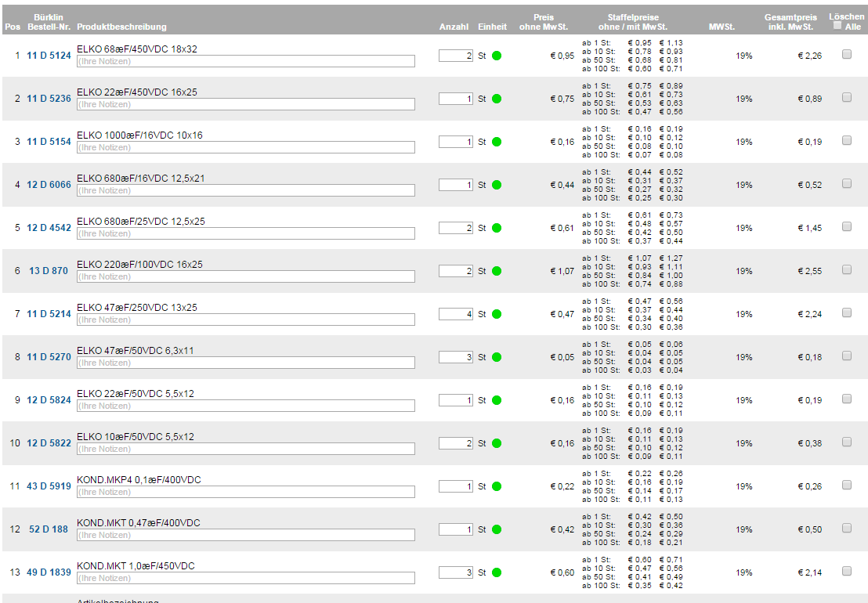
Task: Click notes field under KOND.MKT 0,47æF/400VDC
Action: 246,536
